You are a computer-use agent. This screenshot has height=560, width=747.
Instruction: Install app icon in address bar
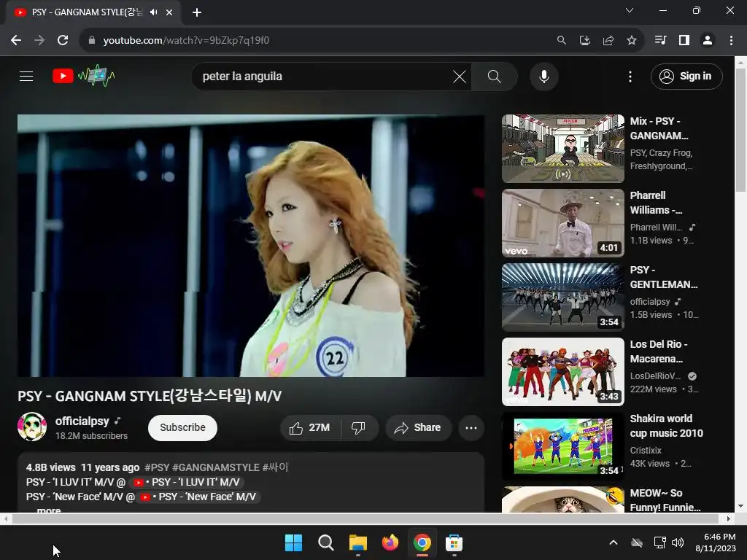point(584,41)
